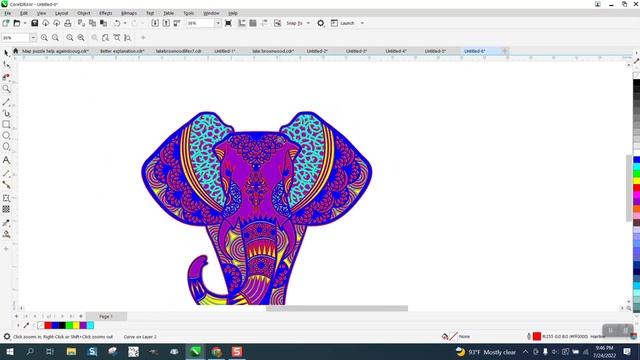
Task: Pick the red swatch in document palette
Action: [x=48, y=325]
